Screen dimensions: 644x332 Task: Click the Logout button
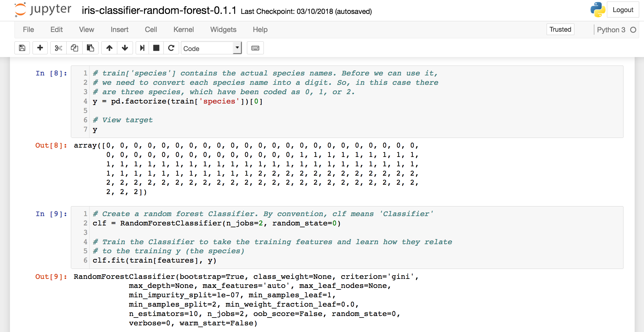(x=623, y=10)
